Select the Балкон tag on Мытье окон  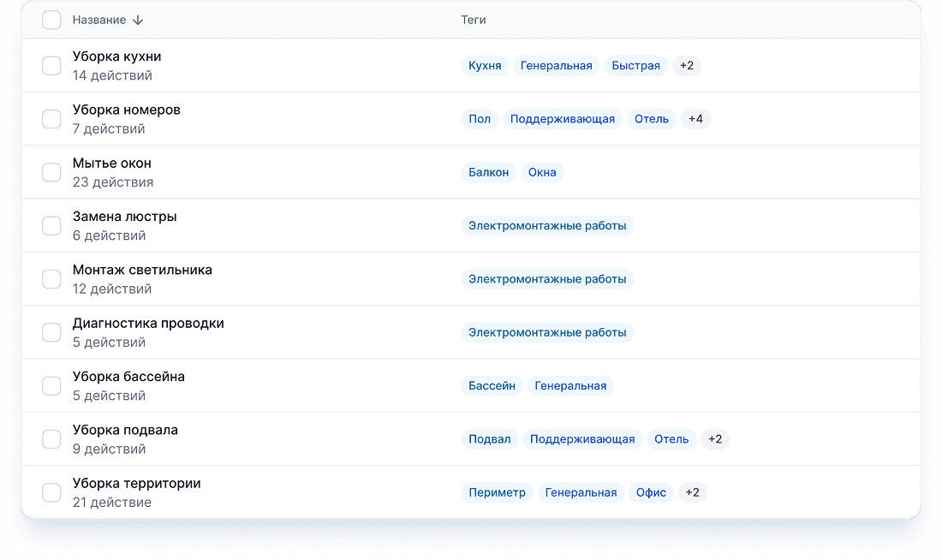tap(488, 171)
